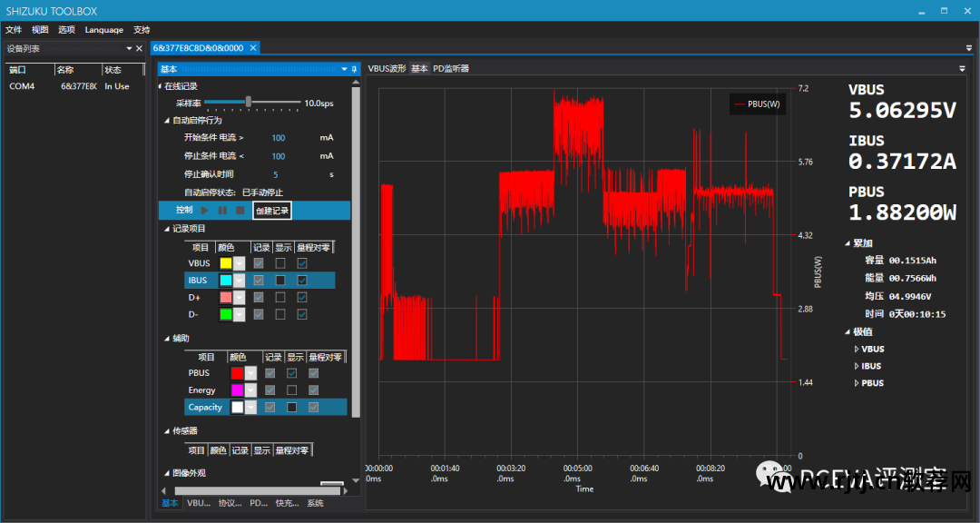The width and height of the screenshot is (980, 523).
Task: Expand the VBUS node under 极值
Action: (857, 350)
